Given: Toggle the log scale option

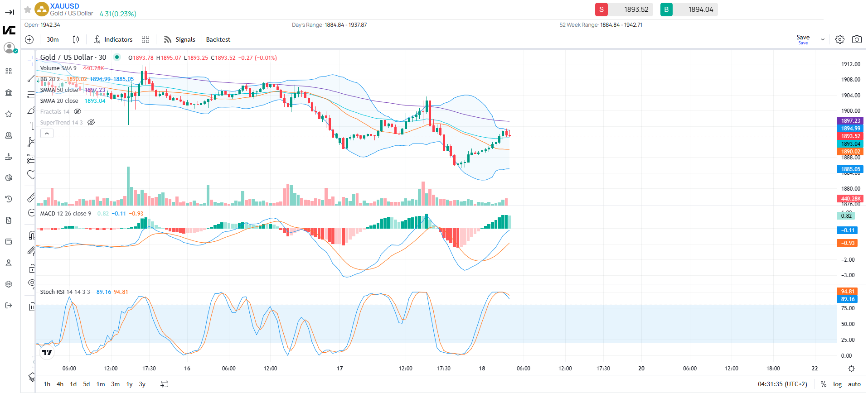Looking at the screenshot, I should click(837, 384).
